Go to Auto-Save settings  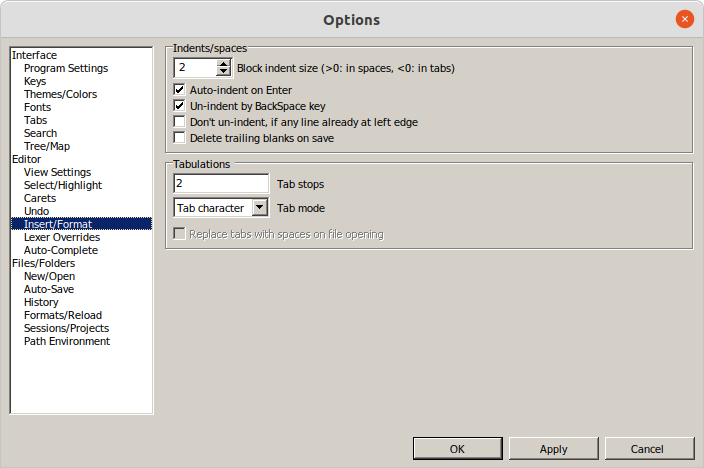click(49, 289)
